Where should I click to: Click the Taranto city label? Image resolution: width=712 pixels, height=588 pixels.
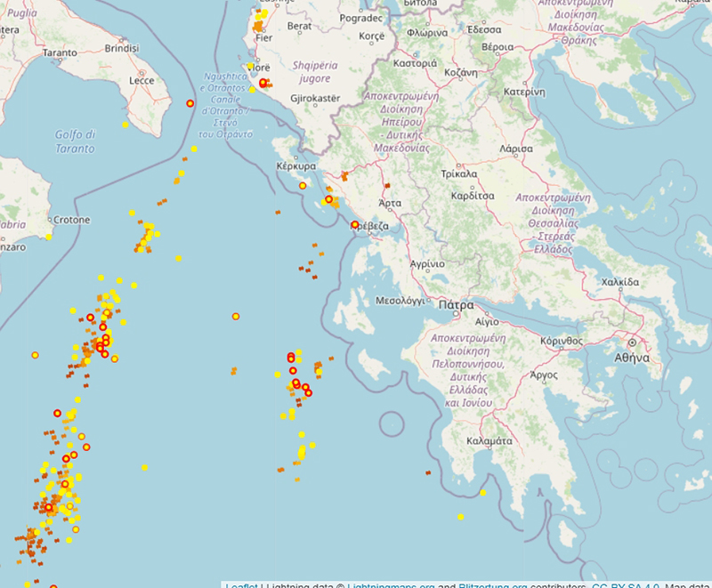click(60, 52)
